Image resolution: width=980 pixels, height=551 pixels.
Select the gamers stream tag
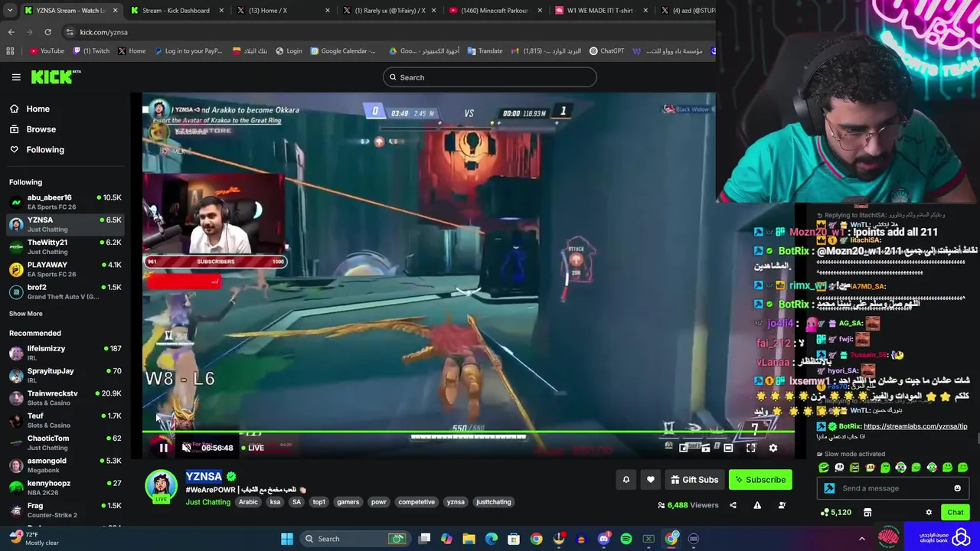tap(348, 502)
